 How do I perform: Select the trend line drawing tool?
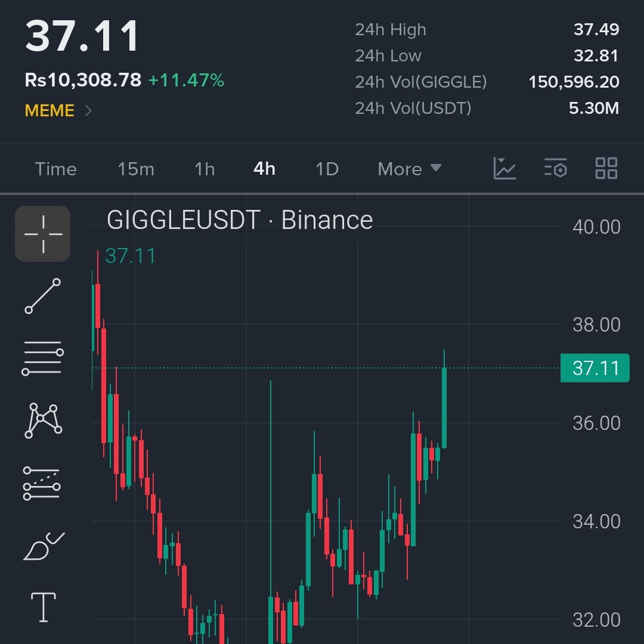click(x=43, y=296)
